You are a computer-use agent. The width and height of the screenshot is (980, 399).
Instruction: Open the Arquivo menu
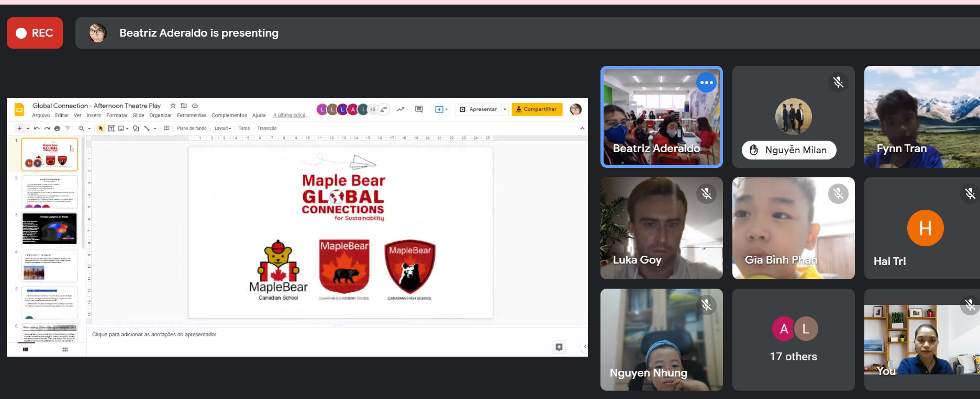pyautogui.click(x=41, y=116)
